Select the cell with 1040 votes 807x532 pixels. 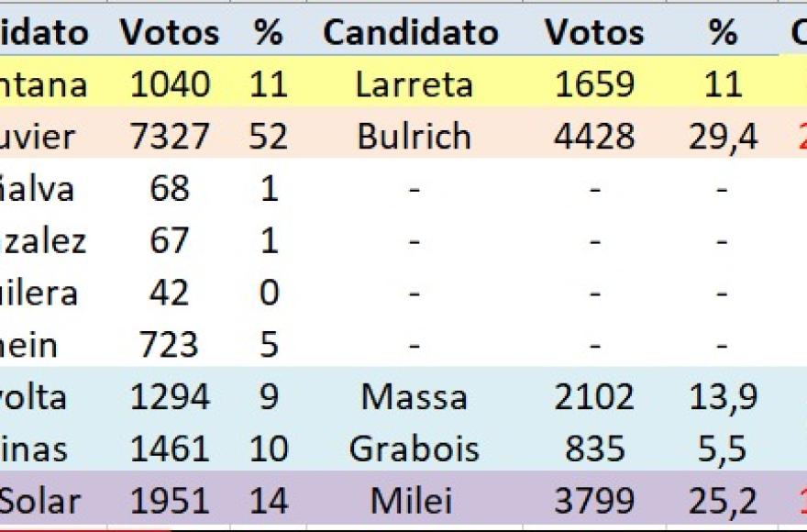click(x=170, y=83)
